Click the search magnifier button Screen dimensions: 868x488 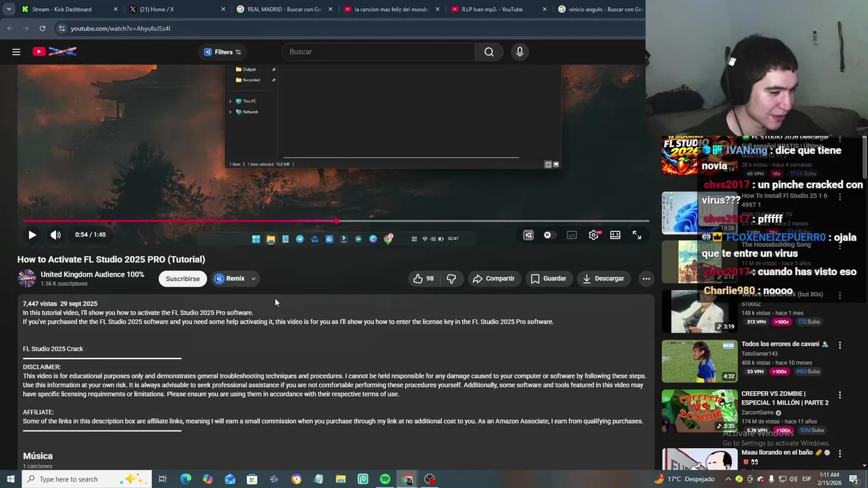(x=489, y=52)
